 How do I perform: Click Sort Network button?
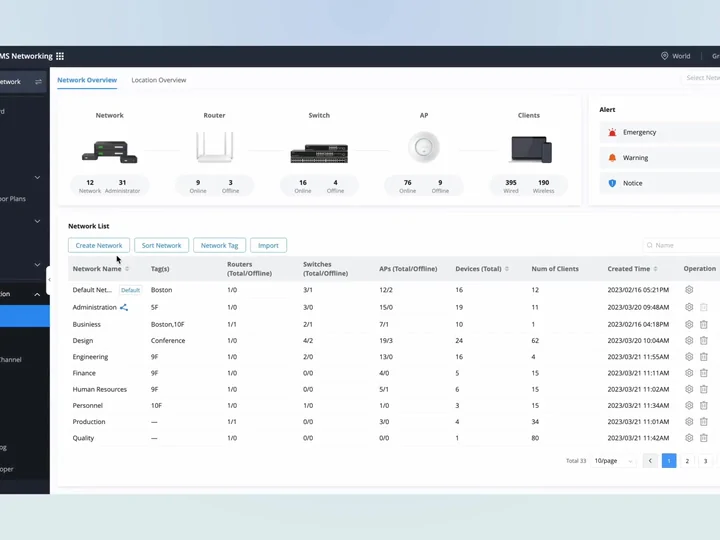pos(161,245)
